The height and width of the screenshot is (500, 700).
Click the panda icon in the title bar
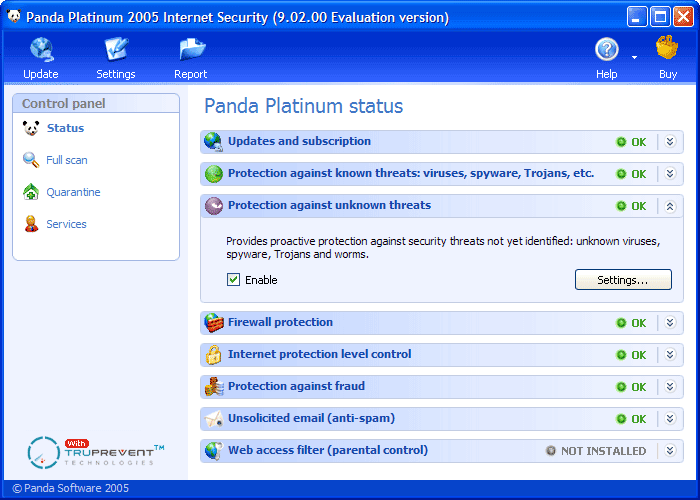tap(14, 17)
